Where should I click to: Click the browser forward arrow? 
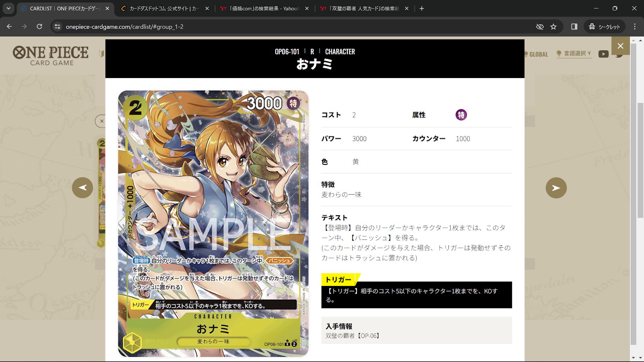point(24,27)
